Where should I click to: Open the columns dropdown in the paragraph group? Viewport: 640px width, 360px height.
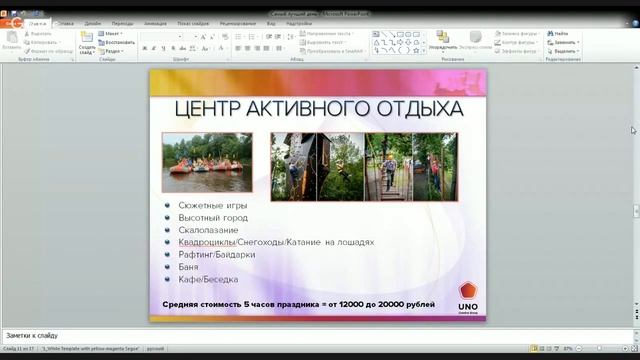click(x=280, y=48)
